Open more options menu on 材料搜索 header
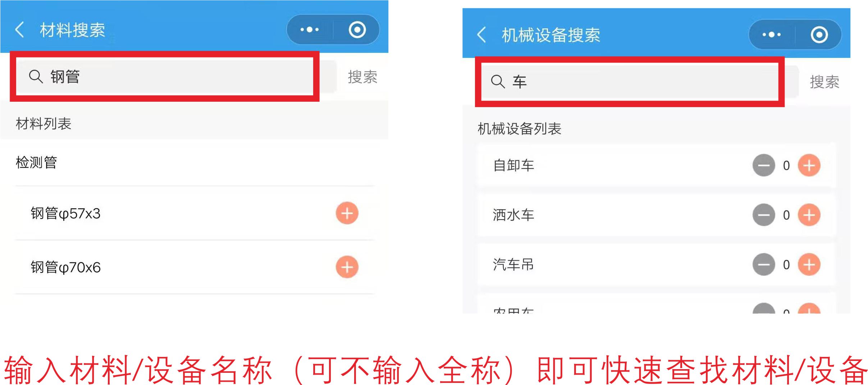 point(310,29)
